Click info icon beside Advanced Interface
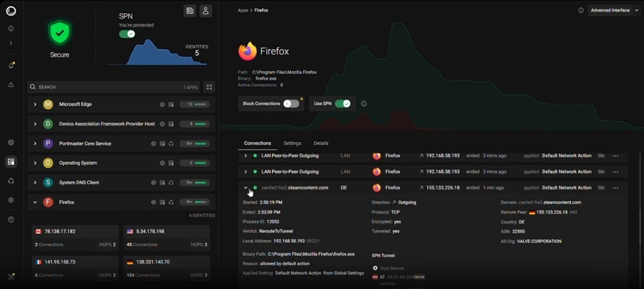 coord(581,10)
